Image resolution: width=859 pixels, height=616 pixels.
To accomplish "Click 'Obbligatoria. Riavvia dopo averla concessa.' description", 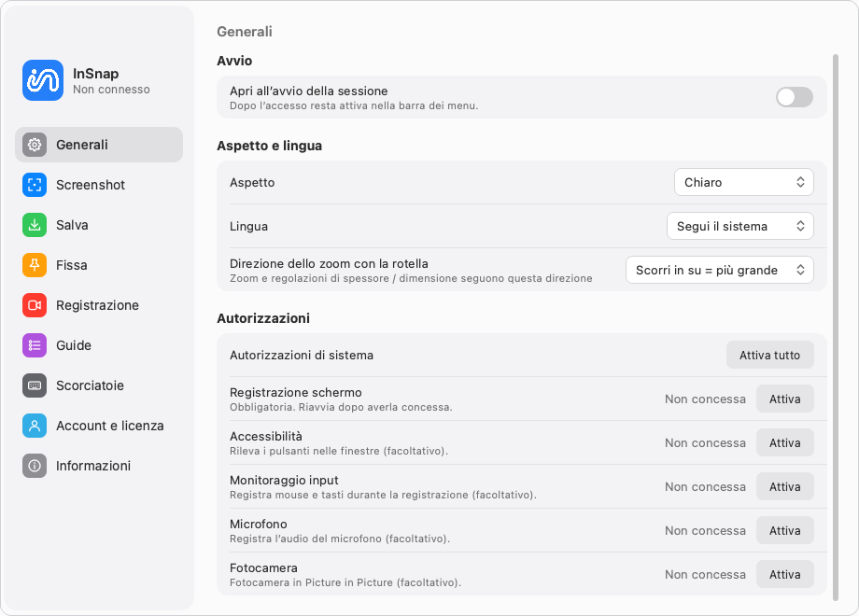I will (x=341, y=407).
